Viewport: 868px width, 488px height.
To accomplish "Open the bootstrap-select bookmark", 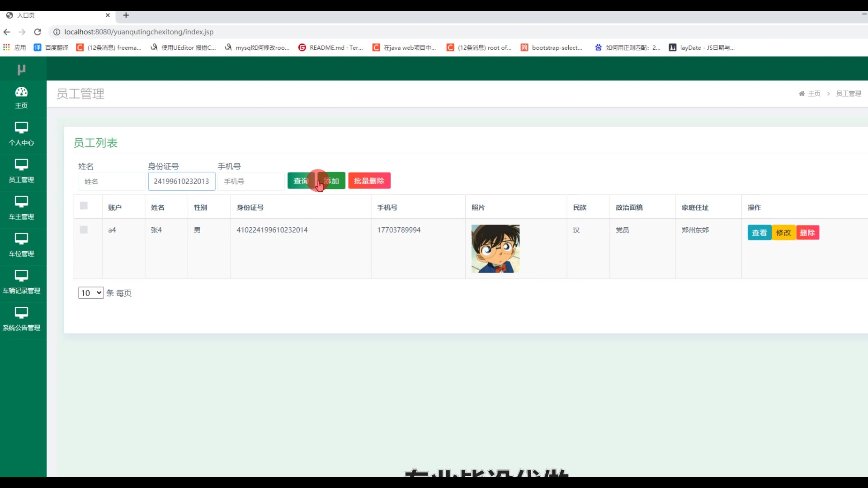I will click(552, 47).
